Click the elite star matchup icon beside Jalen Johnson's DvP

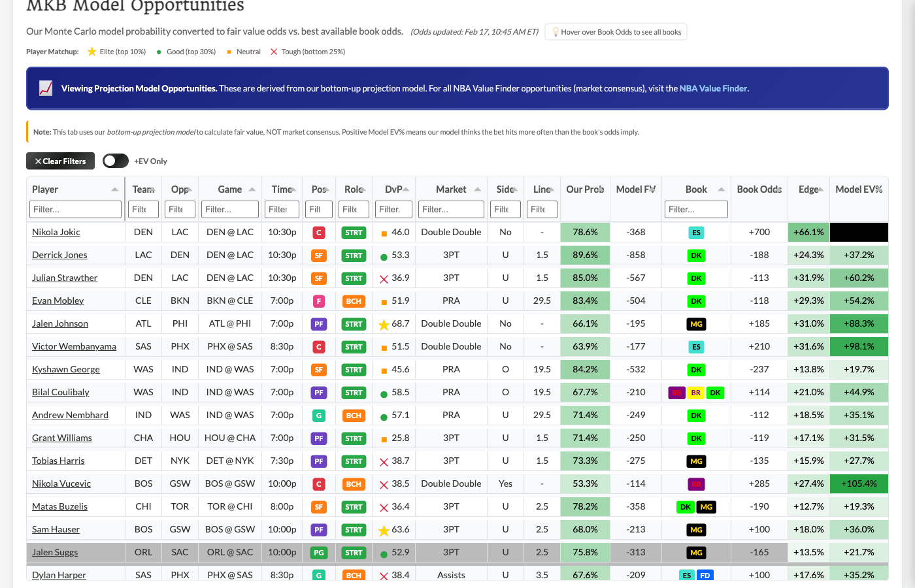click(383, 323)
